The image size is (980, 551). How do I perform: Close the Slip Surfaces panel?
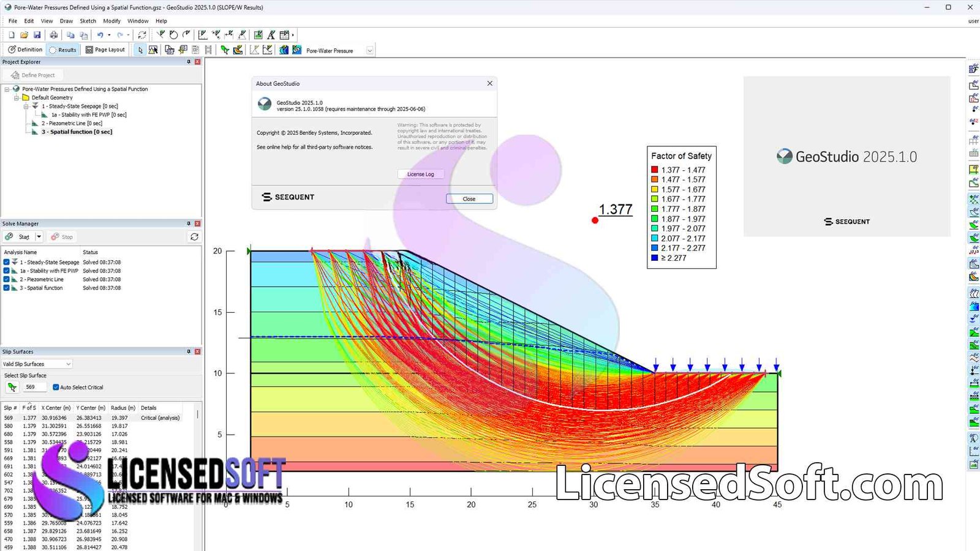[x=197, y=351]
